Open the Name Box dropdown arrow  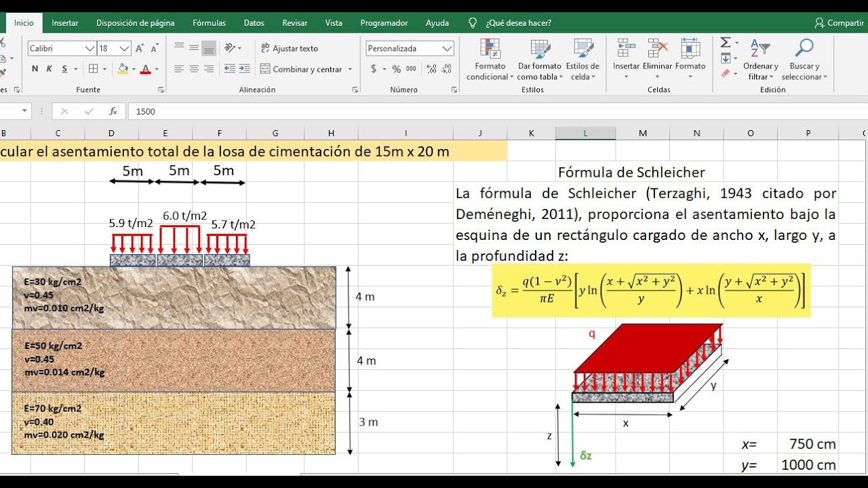pyautogui.click(x=25, y=111)
